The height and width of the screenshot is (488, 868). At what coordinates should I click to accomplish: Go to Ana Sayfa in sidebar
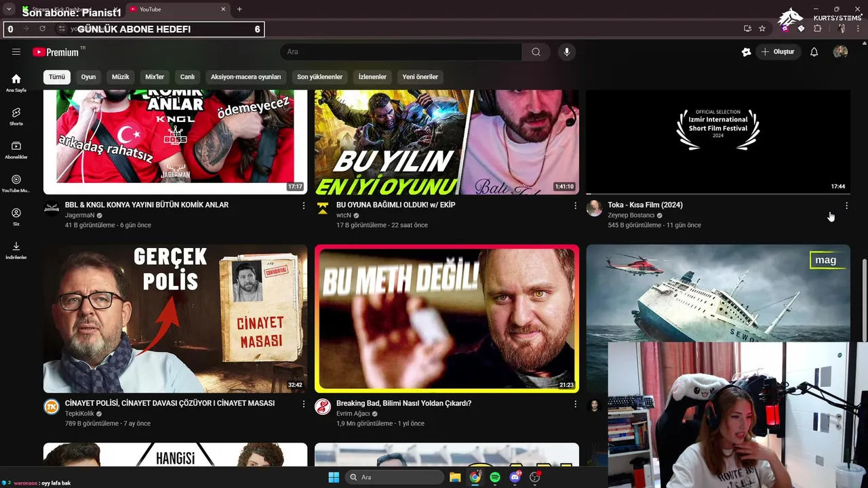click(x=16, y=83)
